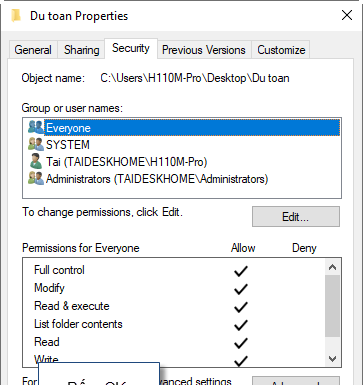
Task: Click the Deny column header
Action: (x=304, y=248)
